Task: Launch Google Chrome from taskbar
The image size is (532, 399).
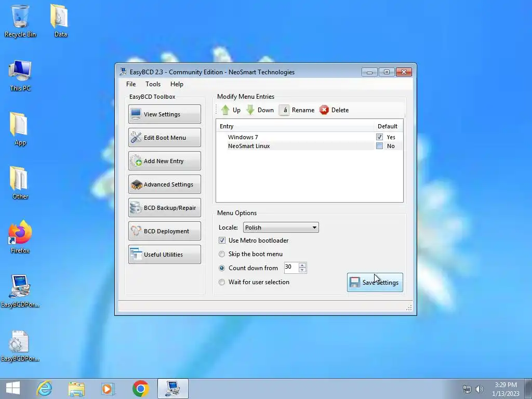Action: pos(140,389)
